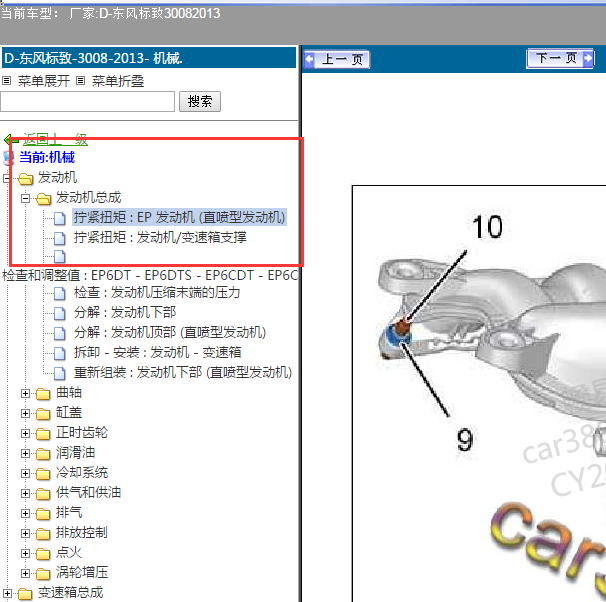Viewport: 606px width, 602px height.
Task: Click 菜单展开 to expand all menus
Action: click(x=43, y=81)
